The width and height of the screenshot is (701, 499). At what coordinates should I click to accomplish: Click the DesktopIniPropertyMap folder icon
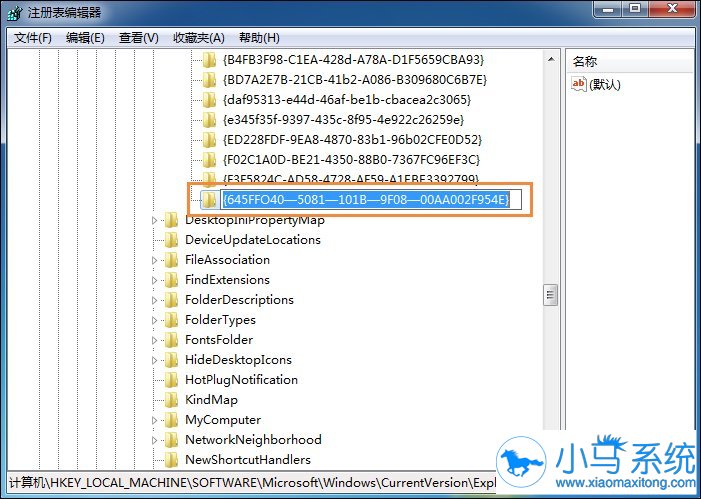tap(172, 220)
